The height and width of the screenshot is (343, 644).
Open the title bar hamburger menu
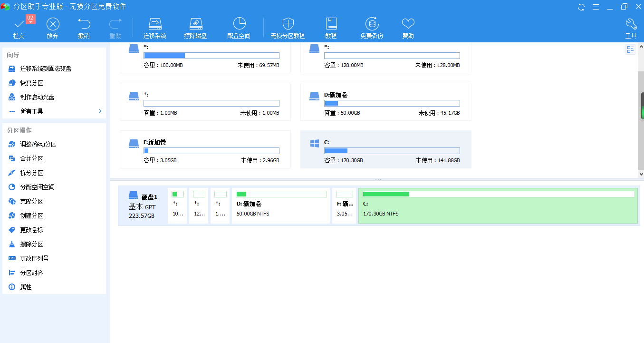596,7
